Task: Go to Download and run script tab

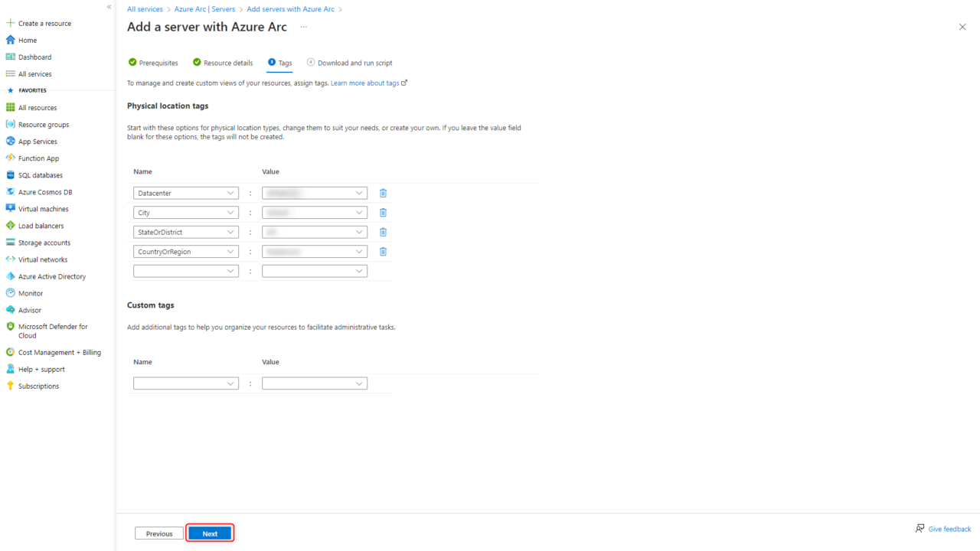Action: (x=349, y=63)
